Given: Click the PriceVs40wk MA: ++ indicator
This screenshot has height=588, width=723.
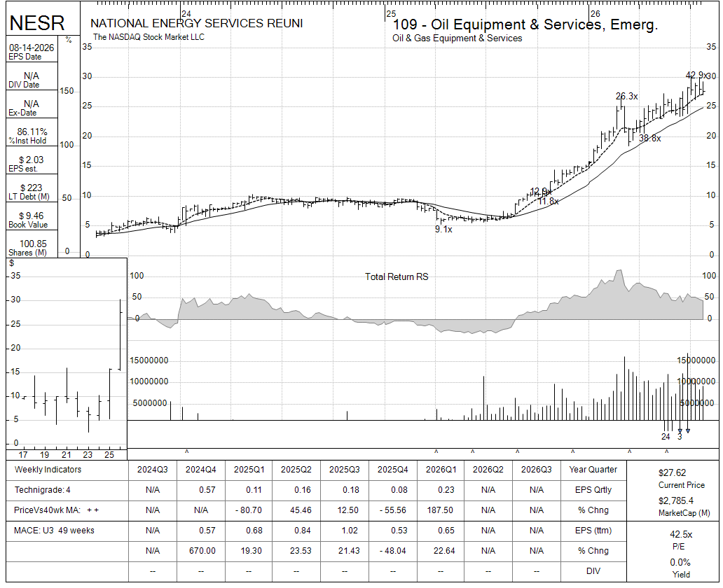Looking at the screenshot, I should point(56,510).
